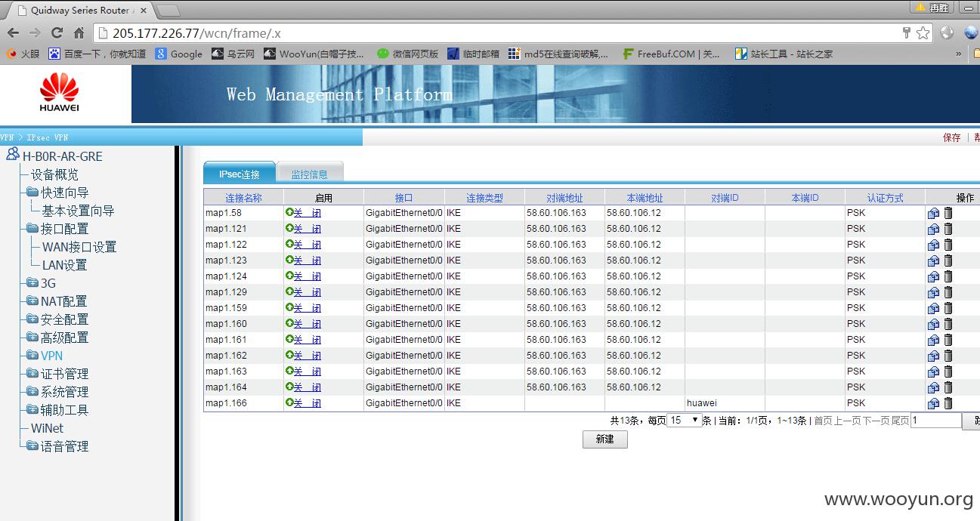Delete map1.163 using its trash icon
Viewport: 980px width, 521px height.
pyautogui.click(x=948, y=371)
